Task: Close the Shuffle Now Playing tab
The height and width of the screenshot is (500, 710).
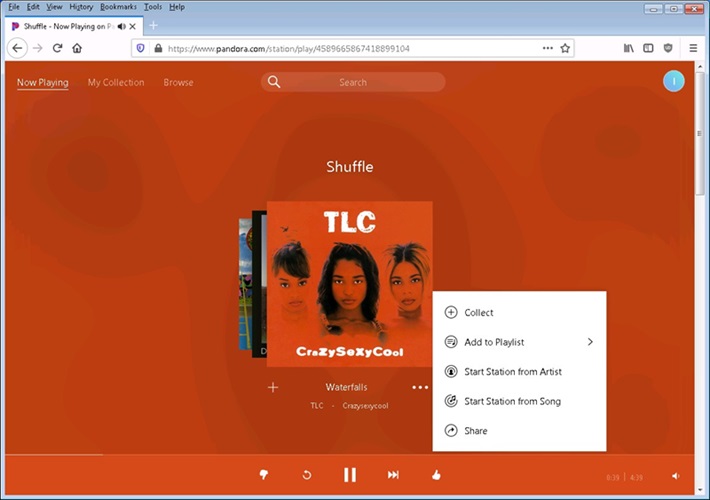Action: click(133, 26)
